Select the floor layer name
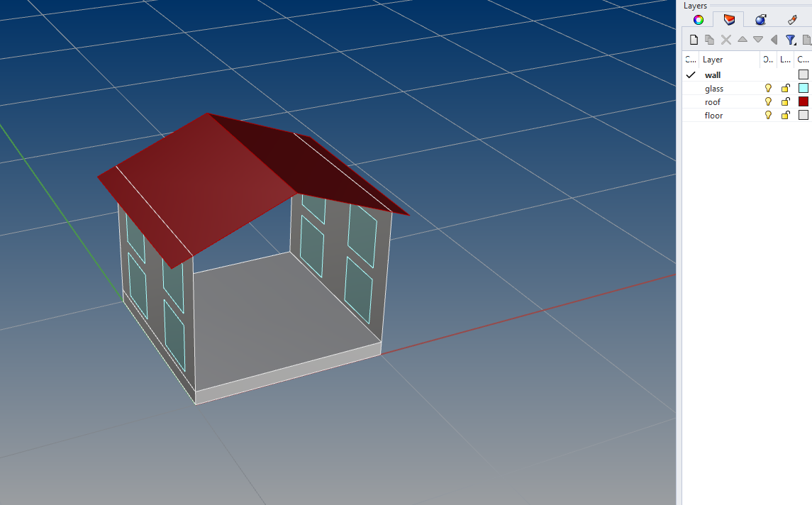This screenshot has width=812, height=505. (713, 116)
